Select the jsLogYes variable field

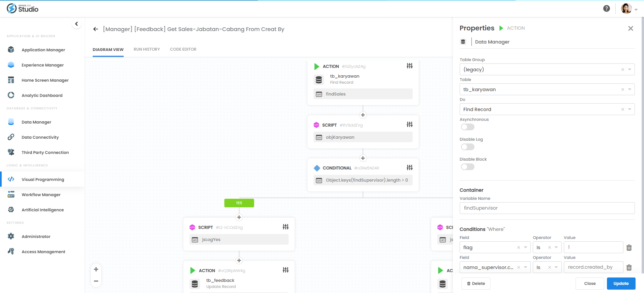click(239, 239)
